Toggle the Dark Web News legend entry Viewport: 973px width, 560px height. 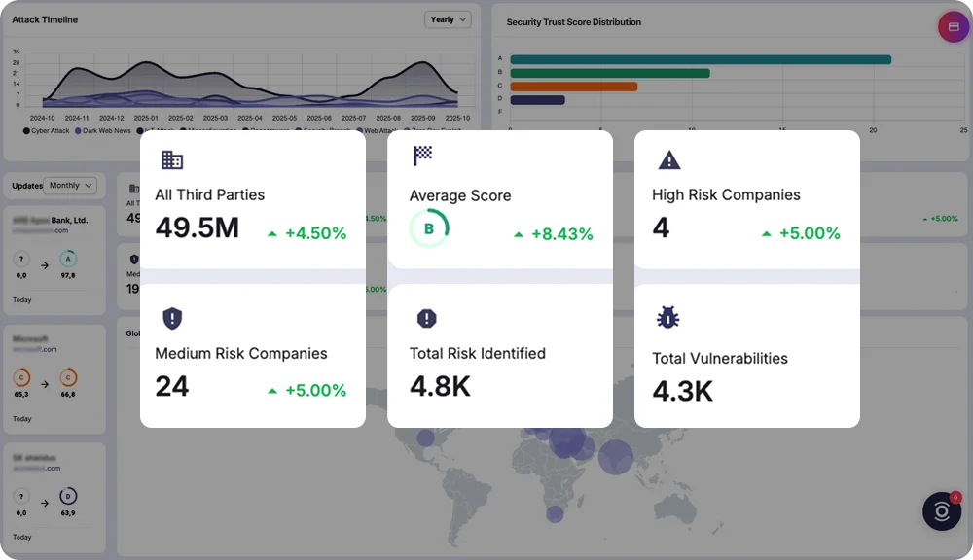[103, 131]
